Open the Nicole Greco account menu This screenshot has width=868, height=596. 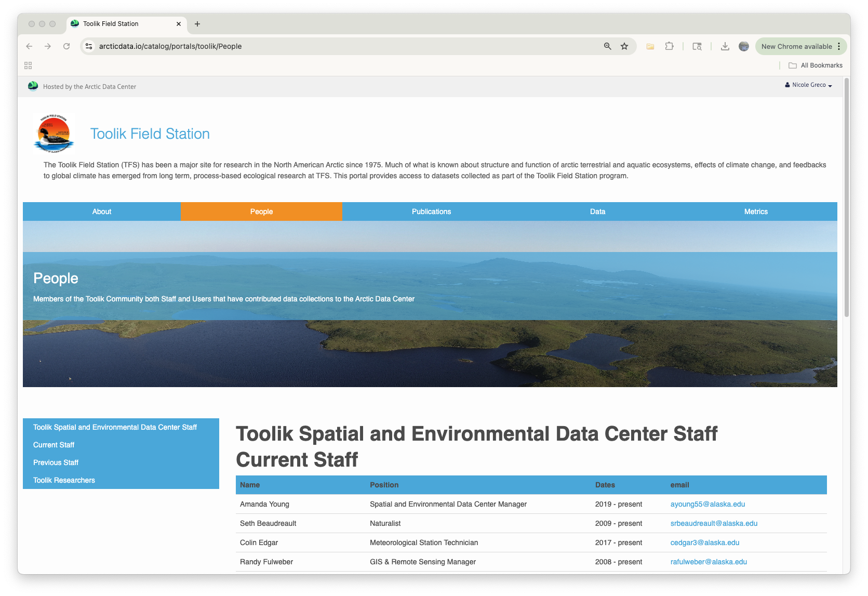tap(808, 85)
